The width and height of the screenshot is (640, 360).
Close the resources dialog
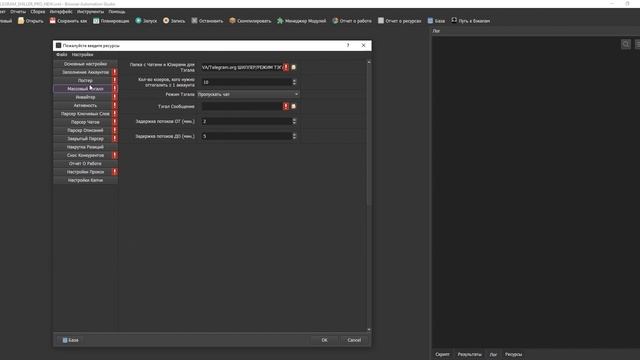click(363, 45)
